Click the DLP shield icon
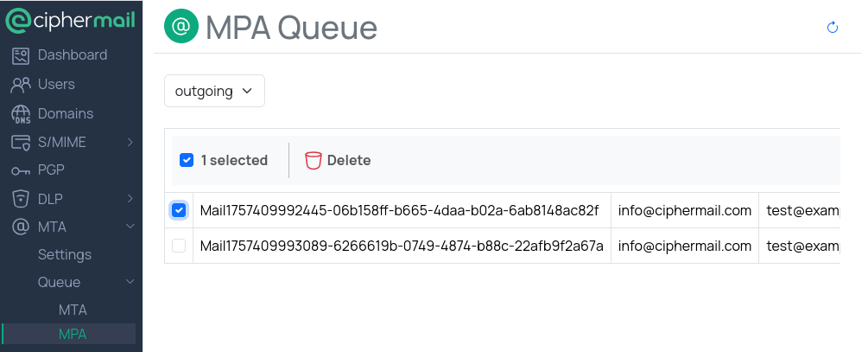868x352 pixels. (22, 199)
